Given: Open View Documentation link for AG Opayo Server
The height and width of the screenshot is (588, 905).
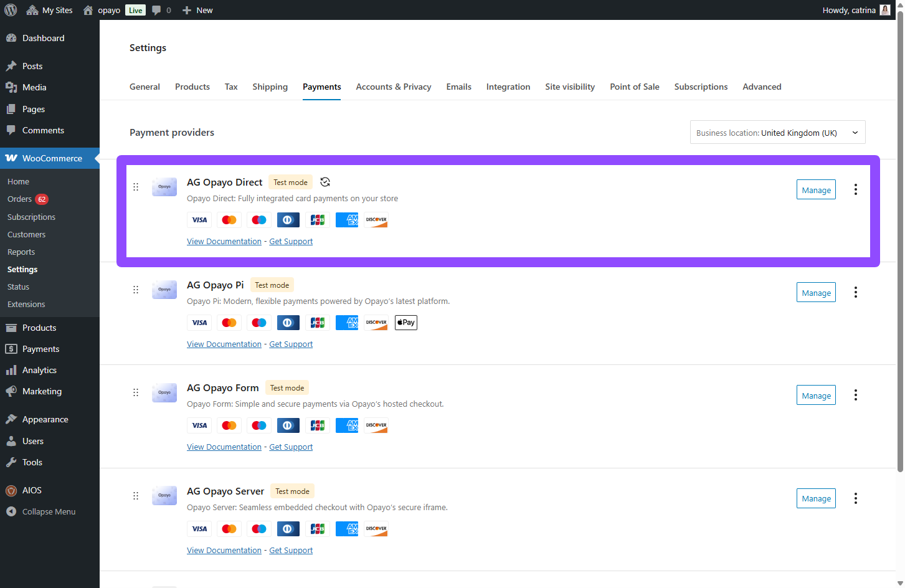Looking at the screenshot, I should coord(224,550).
